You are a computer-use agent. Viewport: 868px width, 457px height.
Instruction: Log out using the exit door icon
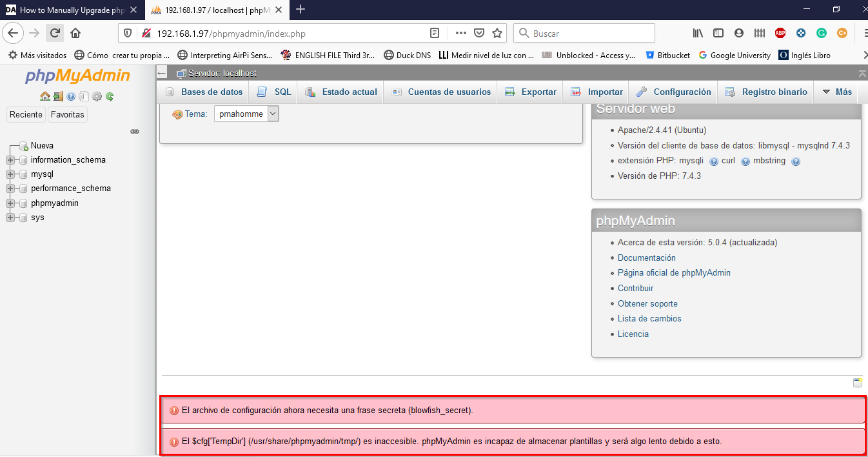pyautogui.click(x=58, y=96)
